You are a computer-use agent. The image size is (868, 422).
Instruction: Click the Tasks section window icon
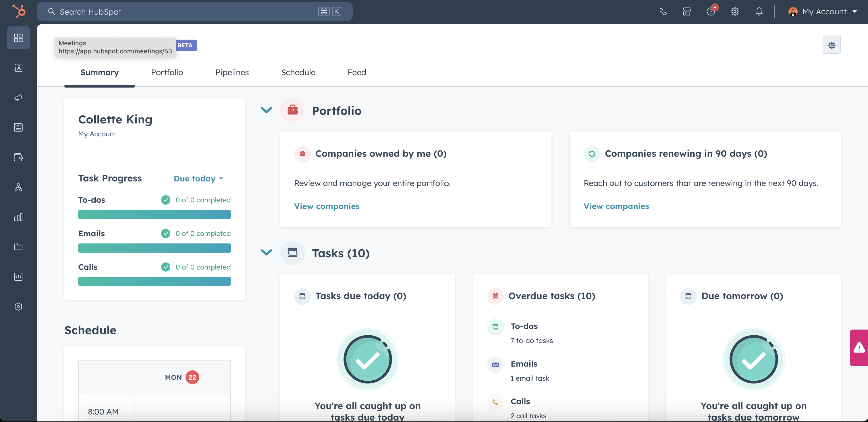[292, 253]
